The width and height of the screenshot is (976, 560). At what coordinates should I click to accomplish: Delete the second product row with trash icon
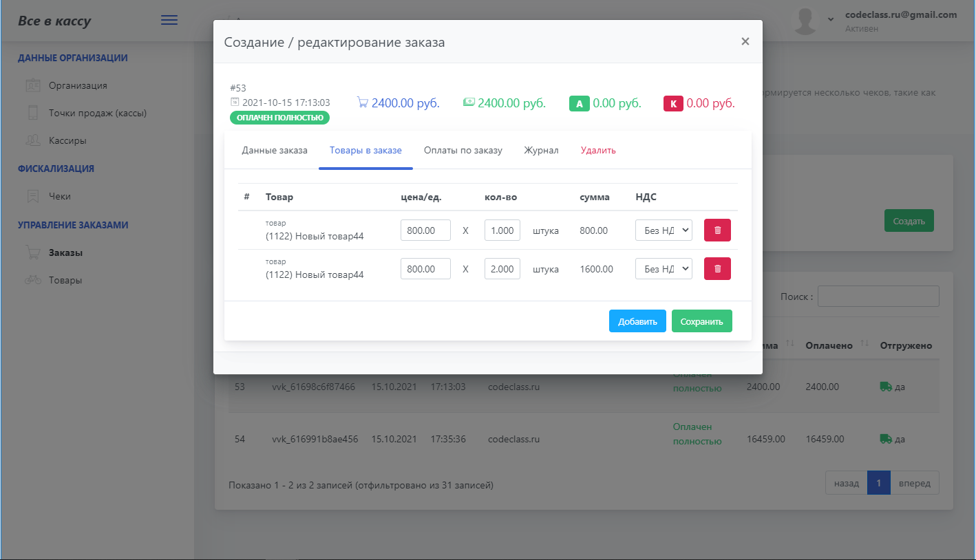pos(717,269)
